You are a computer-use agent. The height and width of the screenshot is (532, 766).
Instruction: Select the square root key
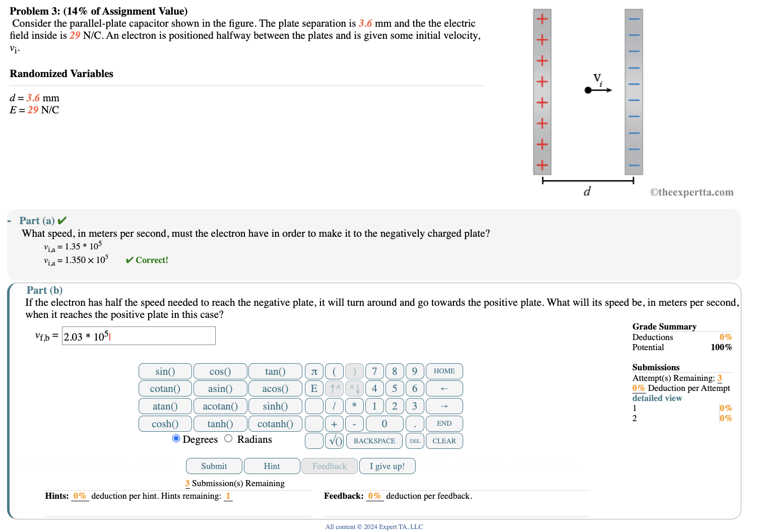[x=334, y=441]
